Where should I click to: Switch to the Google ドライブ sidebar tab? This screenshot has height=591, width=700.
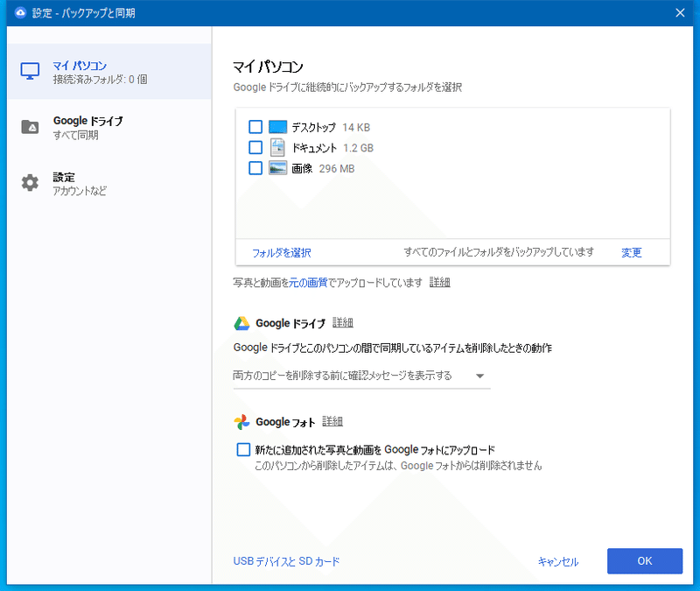109,127
